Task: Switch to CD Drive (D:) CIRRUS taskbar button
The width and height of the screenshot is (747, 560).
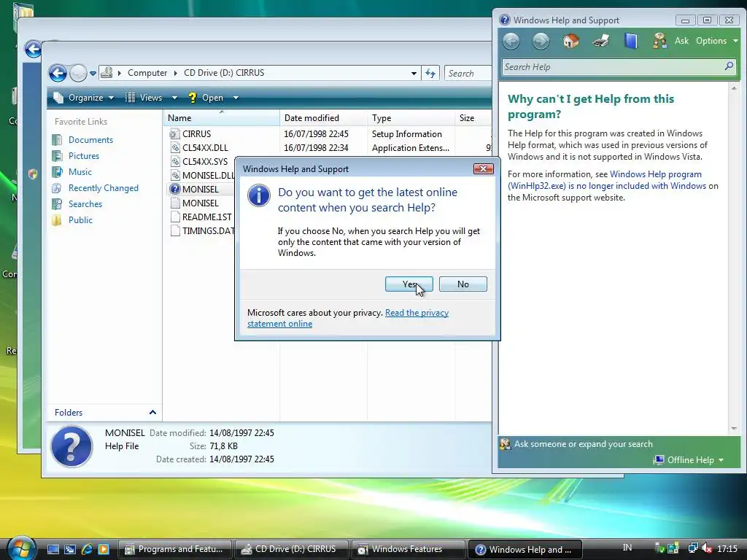Action: click(x=292, y=550)
